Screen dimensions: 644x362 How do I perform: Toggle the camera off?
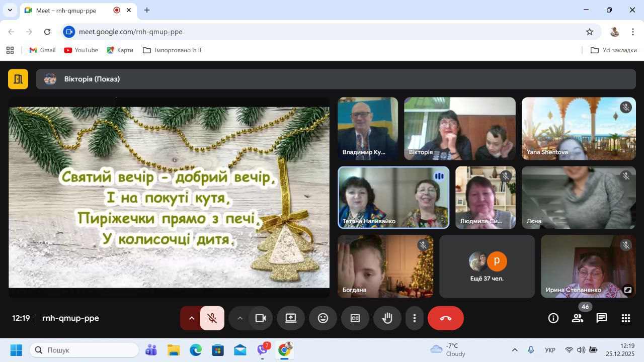261,318
